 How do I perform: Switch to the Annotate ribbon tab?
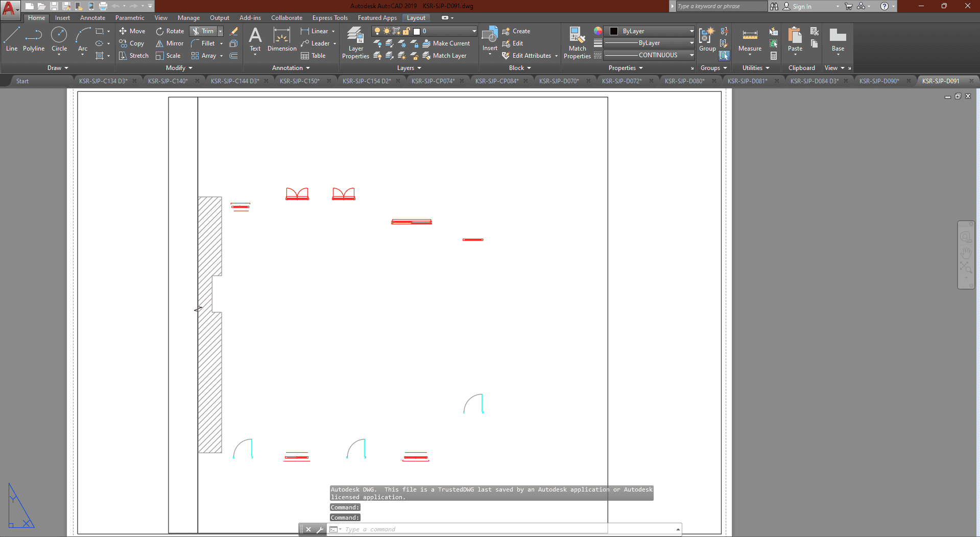(x=92, y=18)
